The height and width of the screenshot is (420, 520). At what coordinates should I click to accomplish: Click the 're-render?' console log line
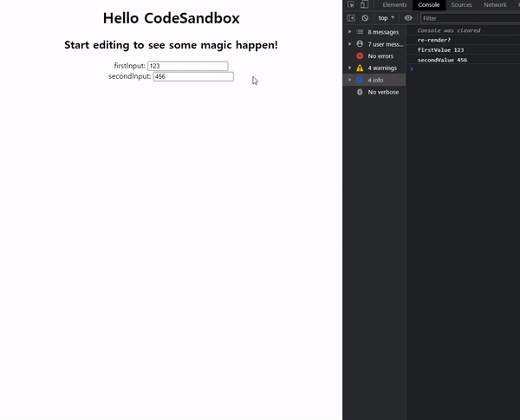(x=434, y=40)
